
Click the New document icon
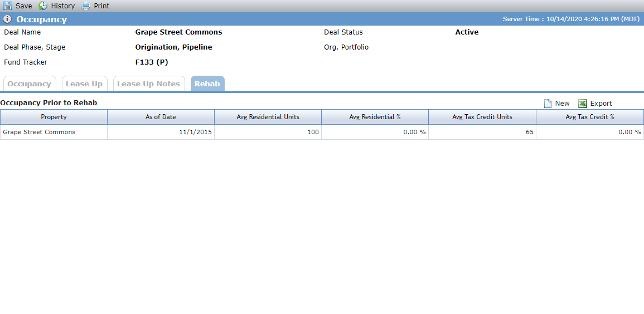[x=548, y=104]
